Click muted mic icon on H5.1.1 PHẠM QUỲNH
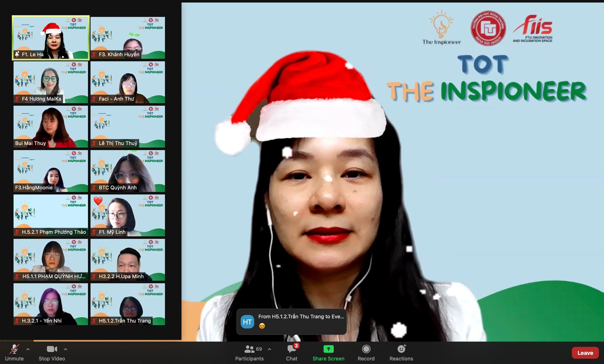This screenshot has width=604, height=364. tap(17, 276)
